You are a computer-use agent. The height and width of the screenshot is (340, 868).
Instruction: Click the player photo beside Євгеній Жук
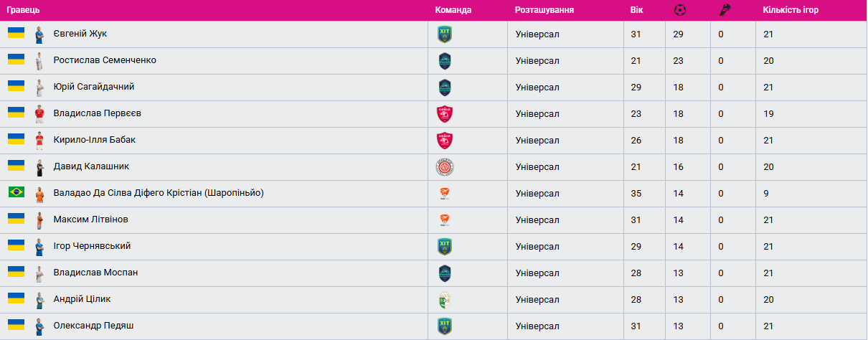[40, 34]
